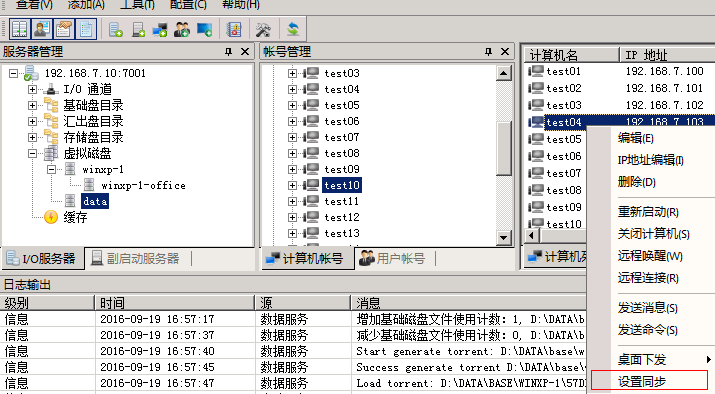Sort log by the 级别 column header

click(x=47, y=303)
